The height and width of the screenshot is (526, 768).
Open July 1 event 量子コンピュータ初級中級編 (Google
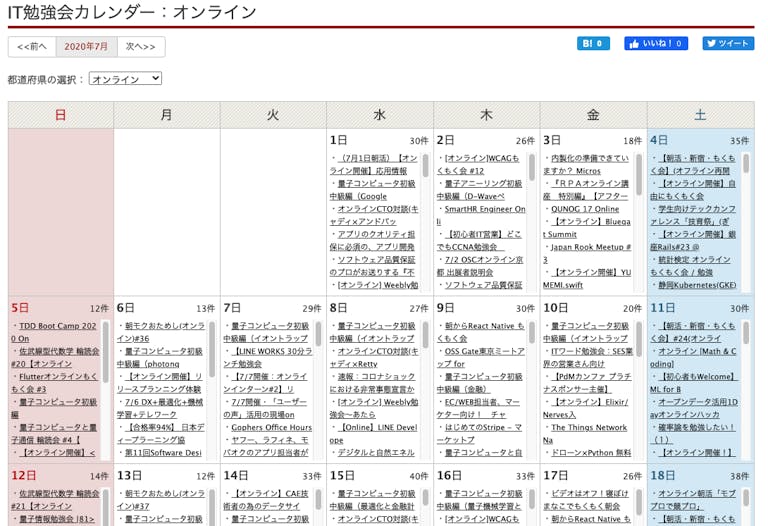[x=373, y=190]
